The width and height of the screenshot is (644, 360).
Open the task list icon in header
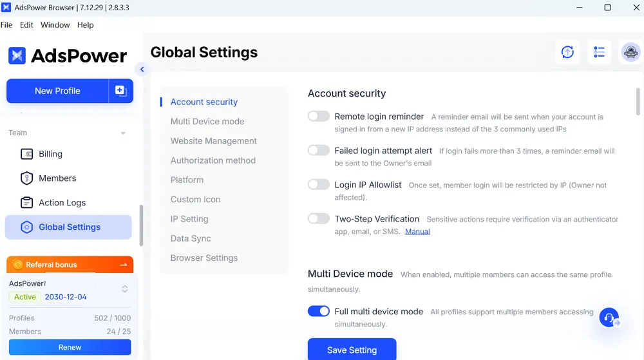coord(599,52)
